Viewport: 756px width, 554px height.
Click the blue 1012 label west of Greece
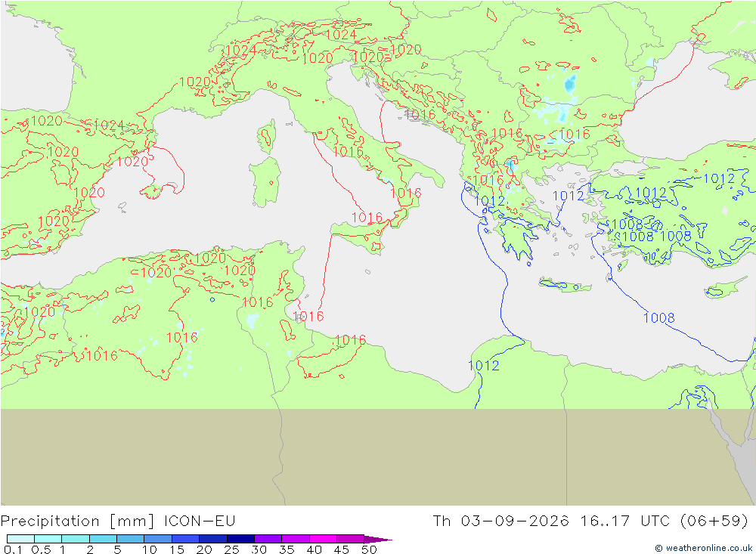[x=490, y=200]
